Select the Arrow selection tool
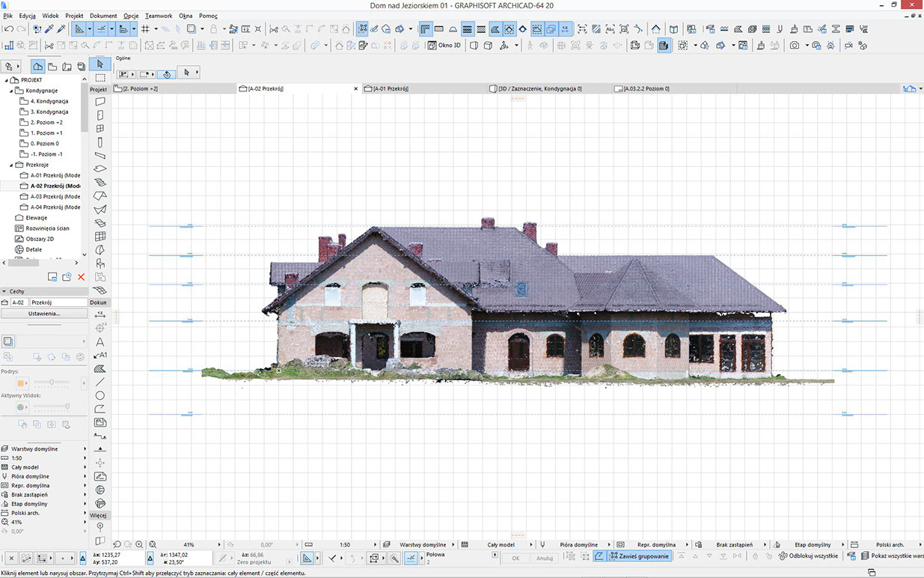This screenshot has width=924, height=578. tap(100, 64)
